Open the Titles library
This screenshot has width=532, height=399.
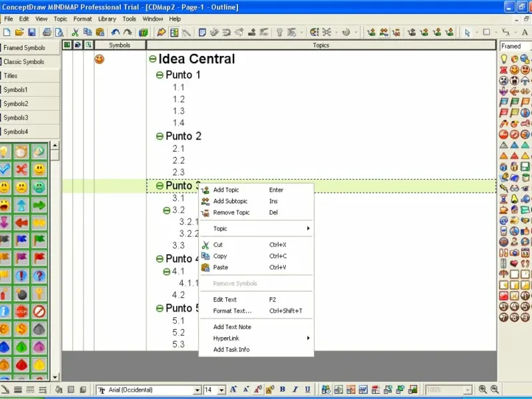tap(30, 76)
